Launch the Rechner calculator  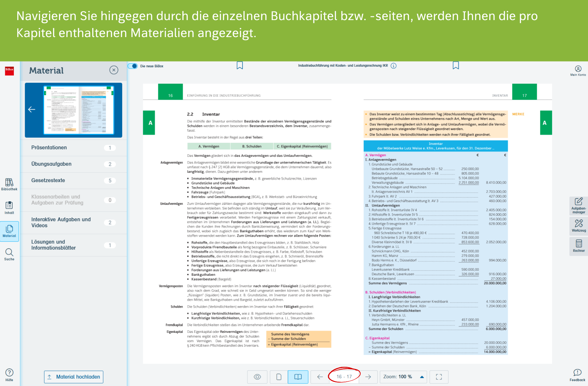(x=578, y=246)
